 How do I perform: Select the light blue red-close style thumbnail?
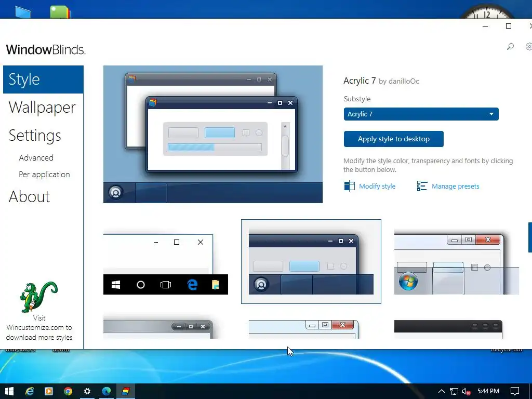pyautogui.click(x=303, y=329)
